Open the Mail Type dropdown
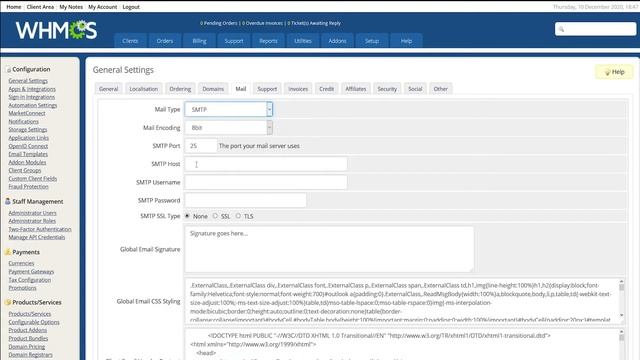Image resolution: width=640 pixels, height=360 pixels. (229, 109)
